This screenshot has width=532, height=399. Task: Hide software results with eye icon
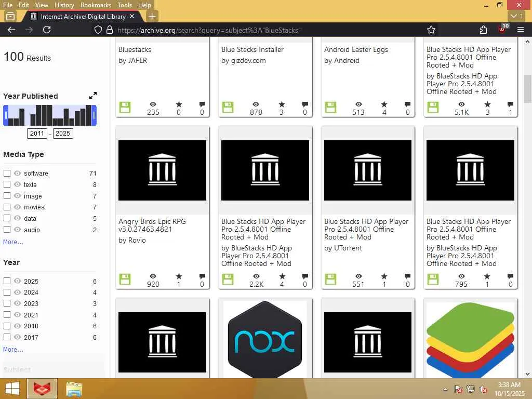pos(17,174)
